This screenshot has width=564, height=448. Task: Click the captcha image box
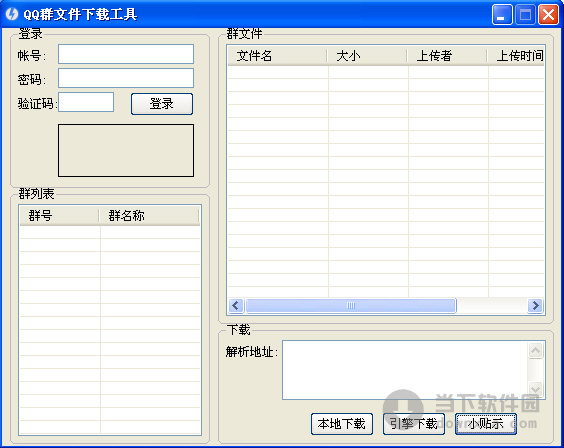(126, 150)
